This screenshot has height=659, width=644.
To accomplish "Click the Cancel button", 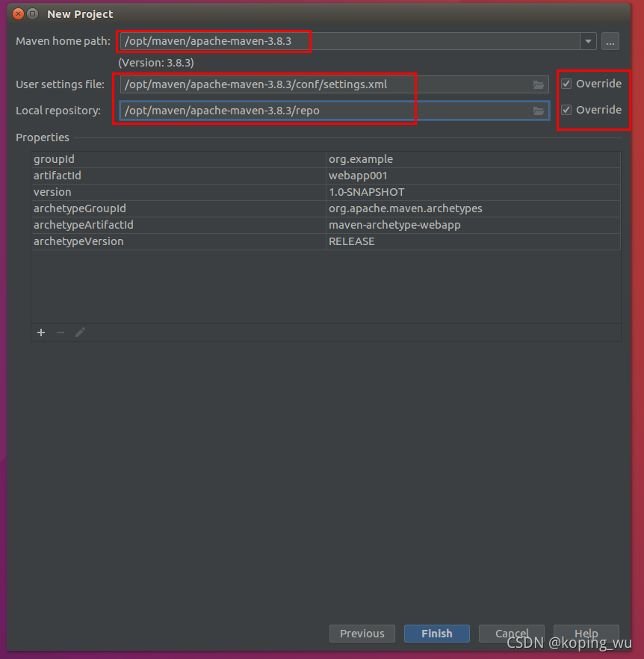I will (512, 634).
